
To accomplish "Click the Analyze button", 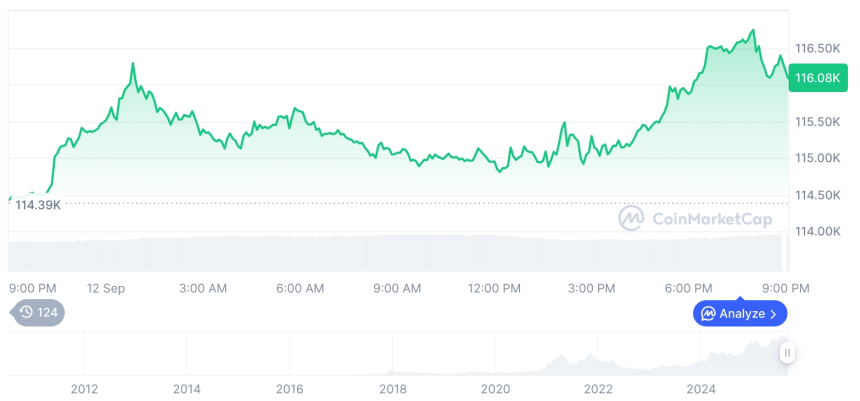I will click(740, 313).
